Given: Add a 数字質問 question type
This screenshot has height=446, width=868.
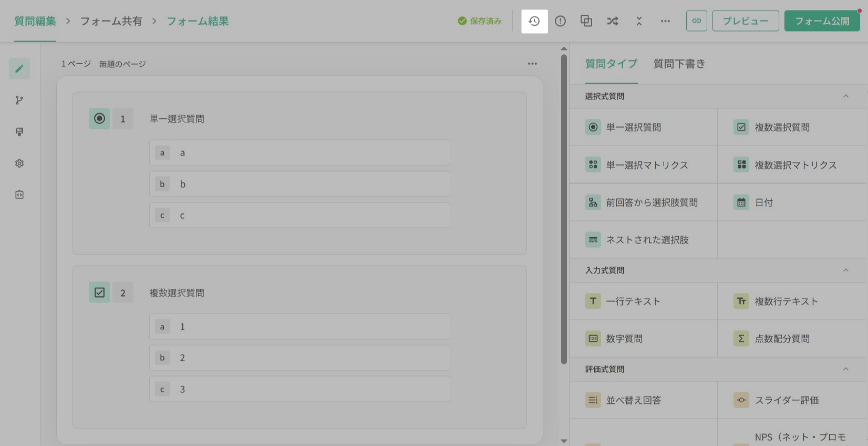Looking at the screenshot, I should pos(643,339).
